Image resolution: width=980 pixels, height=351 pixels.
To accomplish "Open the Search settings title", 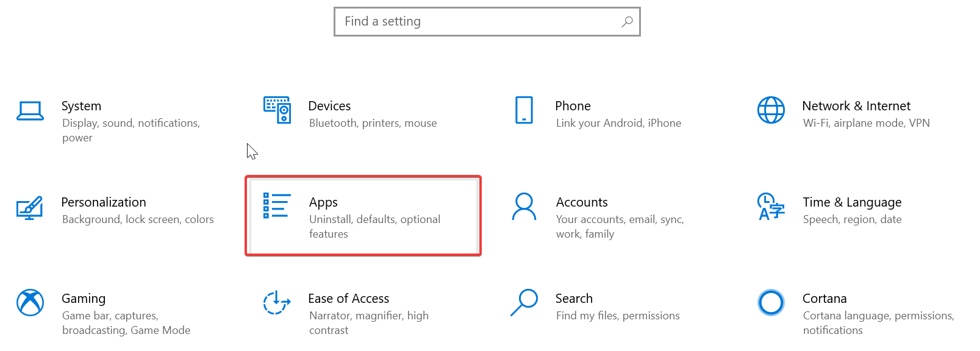I will [x=574, y=299].
